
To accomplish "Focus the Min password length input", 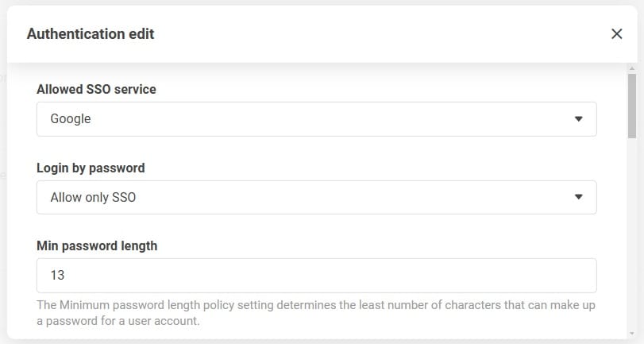I will (316, 276).
